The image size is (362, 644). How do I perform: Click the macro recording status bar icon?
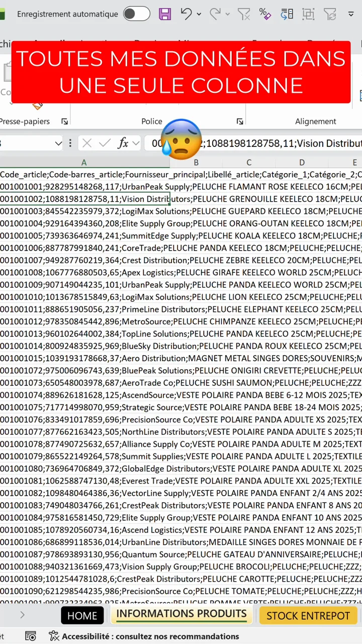click(31, 636)
